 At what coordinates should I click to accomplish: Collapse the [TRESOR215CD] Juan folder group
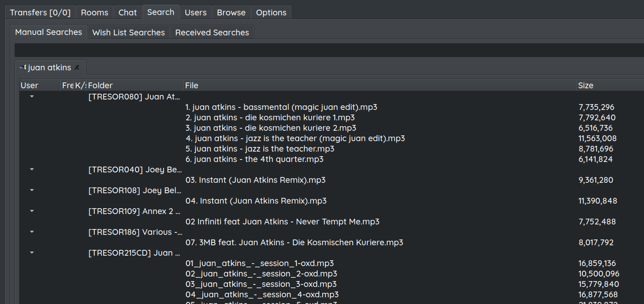(32, 252)
